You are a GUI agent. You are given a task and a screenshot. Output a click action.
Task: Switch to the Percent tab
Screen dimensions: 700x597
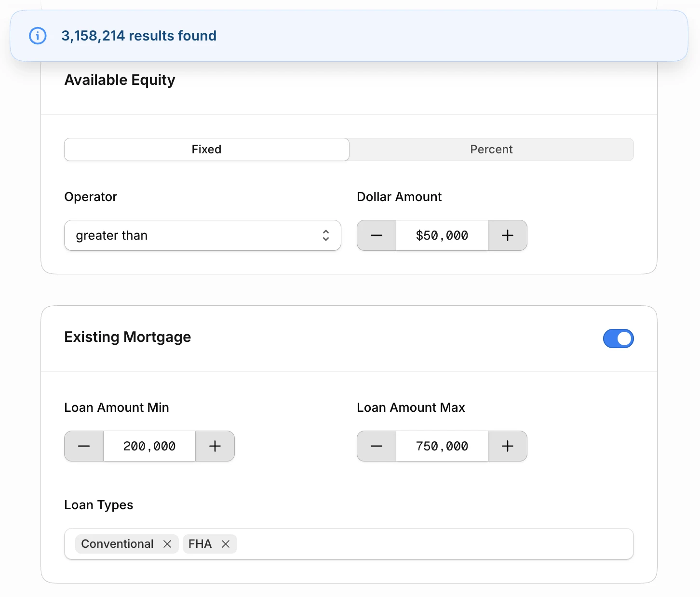click(491, 149)
